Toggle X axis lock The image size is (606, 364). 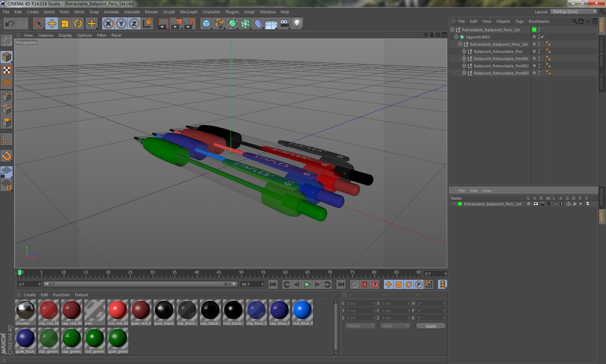[x=108, y=24]
